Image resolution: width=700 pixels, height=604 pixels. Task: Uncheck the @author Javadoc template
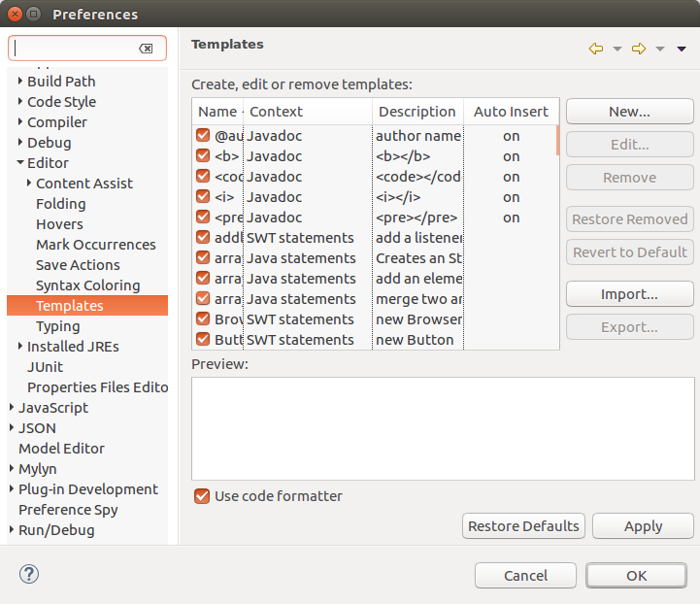coord(203,135)
